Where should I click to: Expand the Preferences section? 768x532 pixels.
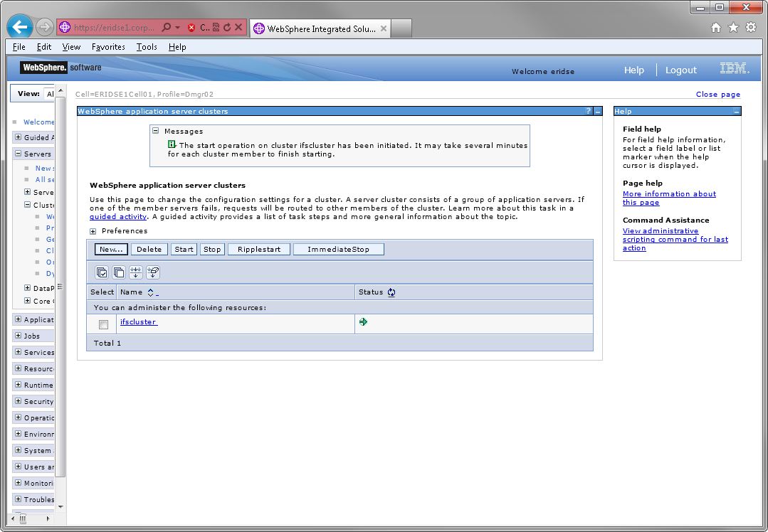[x=93, y=231]
